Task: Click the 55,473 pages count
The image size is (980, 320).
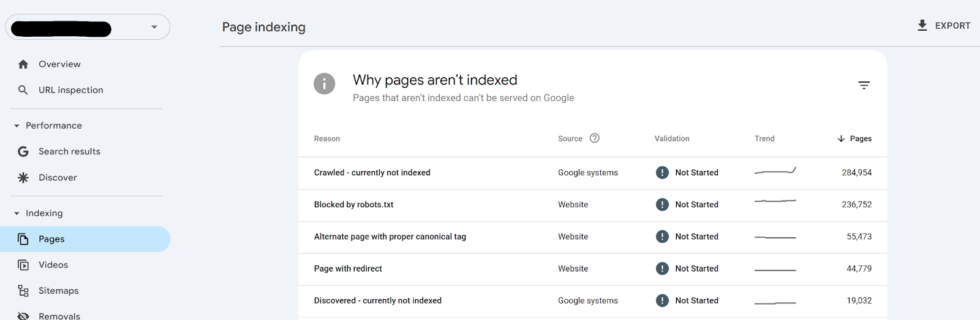Action: pos(859,237)
